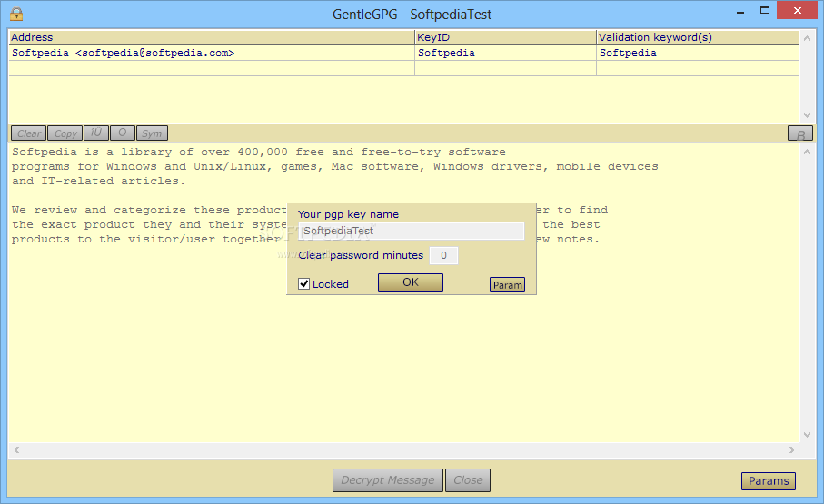Click the address list scroll down arrow
This screenshot has width=824, height=504.
[807, 115]
